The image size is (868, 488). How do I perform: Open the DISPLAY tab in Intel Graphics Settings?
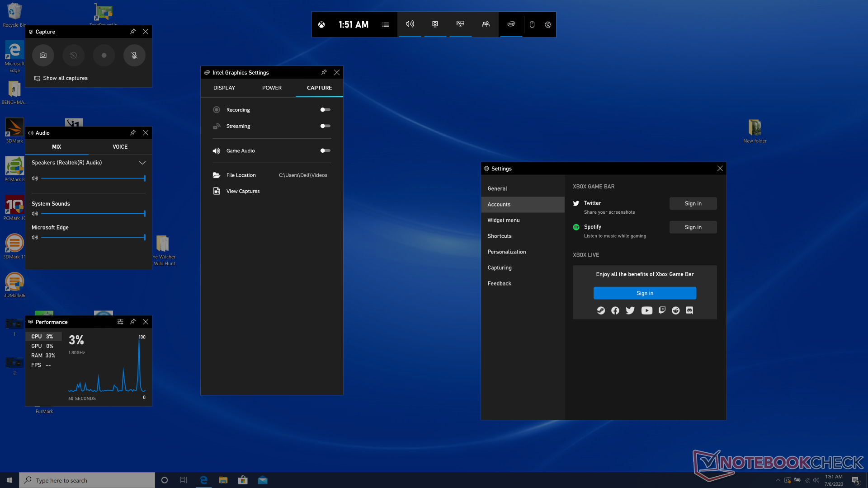click(224, 88)
